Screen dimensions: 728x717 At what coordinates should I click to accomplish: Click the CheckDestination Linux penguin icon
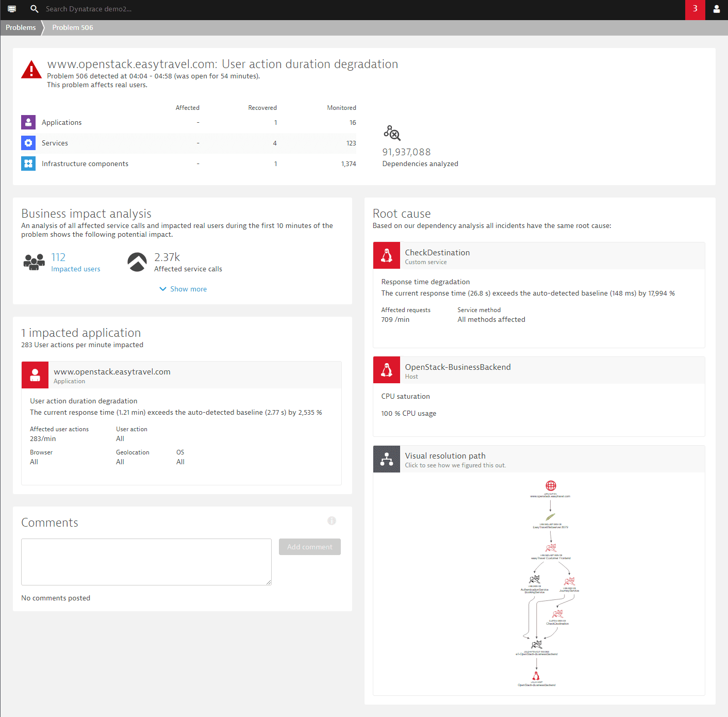[x=387, y=255]
